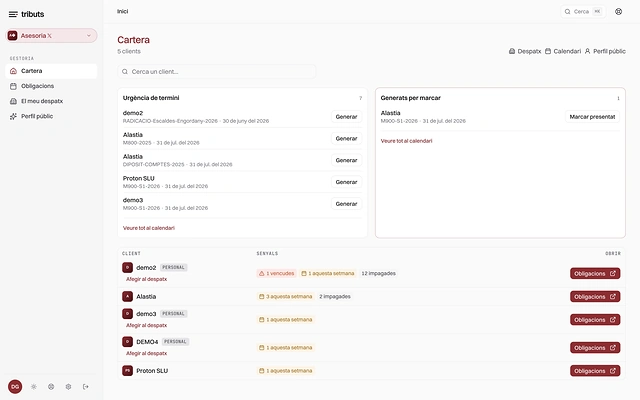The width and height of the screenshot is (640, 400).
Task: Click the 12 impagades label for demo2
Action: pos(378,273)
